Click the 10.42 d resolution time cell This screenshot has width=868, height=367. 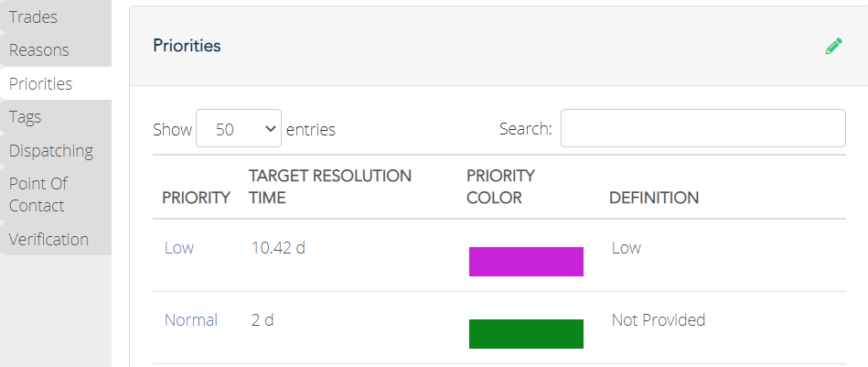coord(278,247)
